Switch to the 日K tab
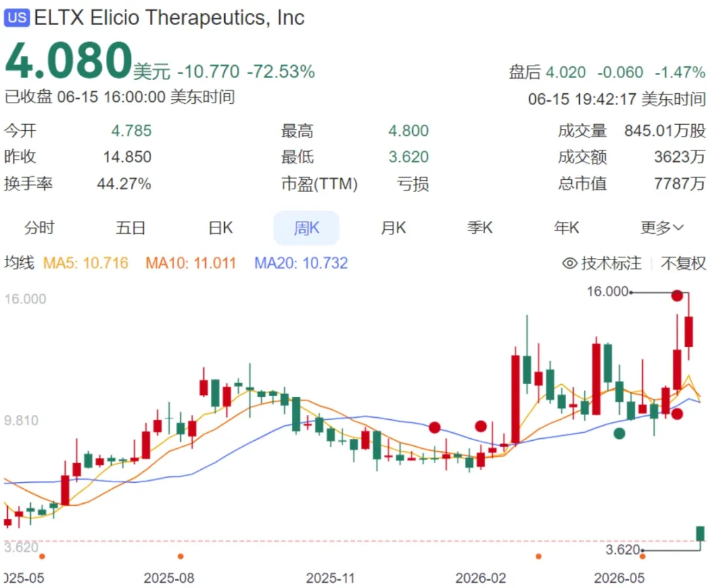 coord(221,227)
